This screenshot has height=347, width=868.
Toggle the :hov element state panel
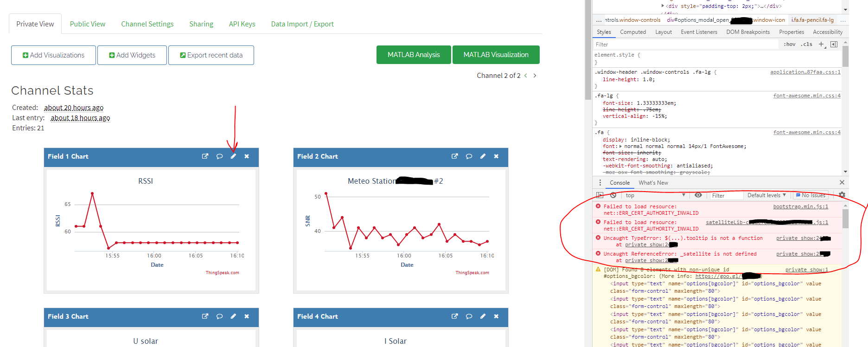789,45
